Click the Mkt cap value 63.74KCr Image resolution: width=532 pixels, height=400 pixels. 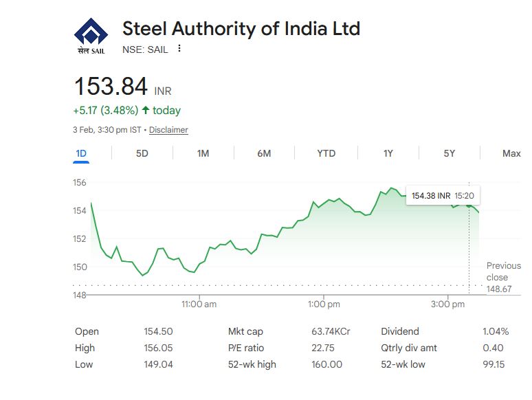[x=331, y=331]
